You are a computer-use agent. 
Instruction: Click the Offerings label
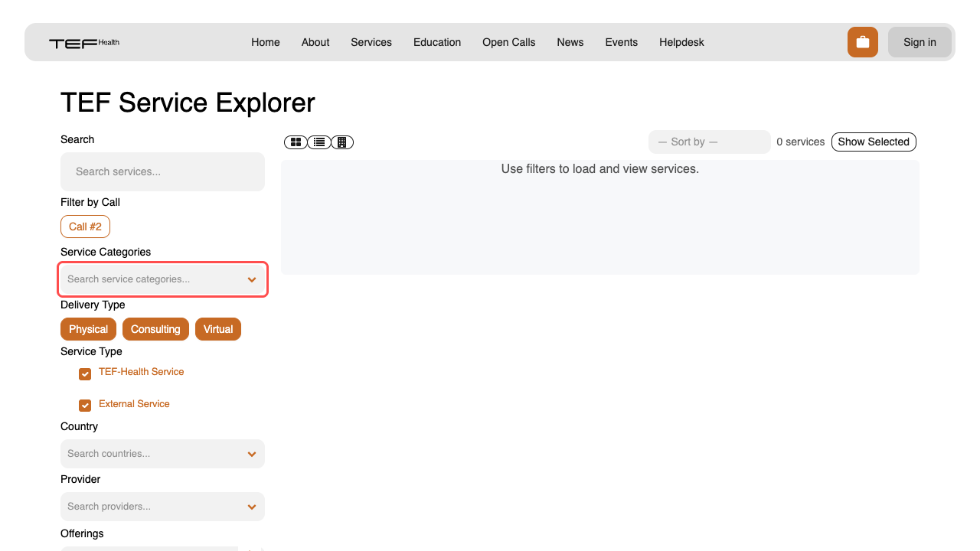[x=82, y=533]
